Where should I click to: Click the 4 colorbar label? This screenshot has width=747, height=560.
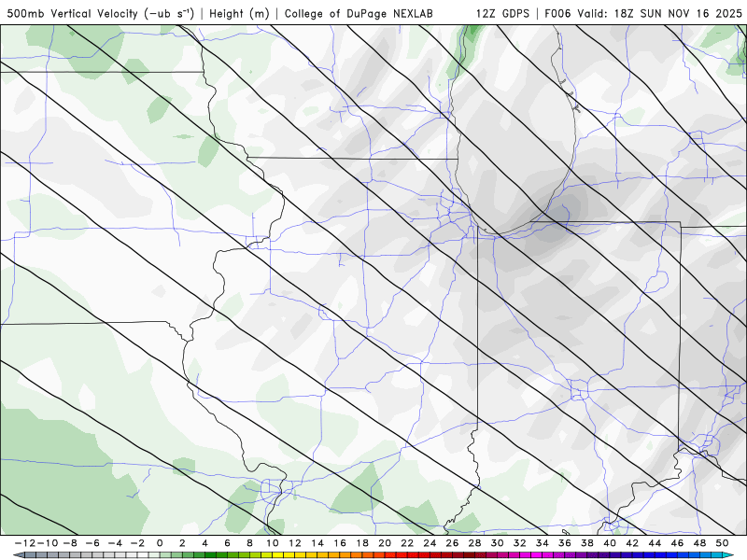tap(204, 543)
